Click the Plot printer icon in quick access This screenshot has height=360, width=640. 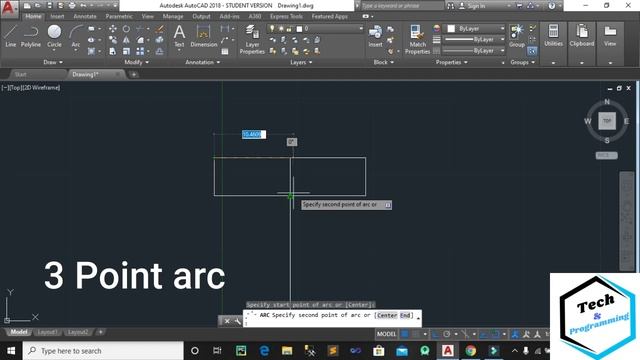click(72, 6)
